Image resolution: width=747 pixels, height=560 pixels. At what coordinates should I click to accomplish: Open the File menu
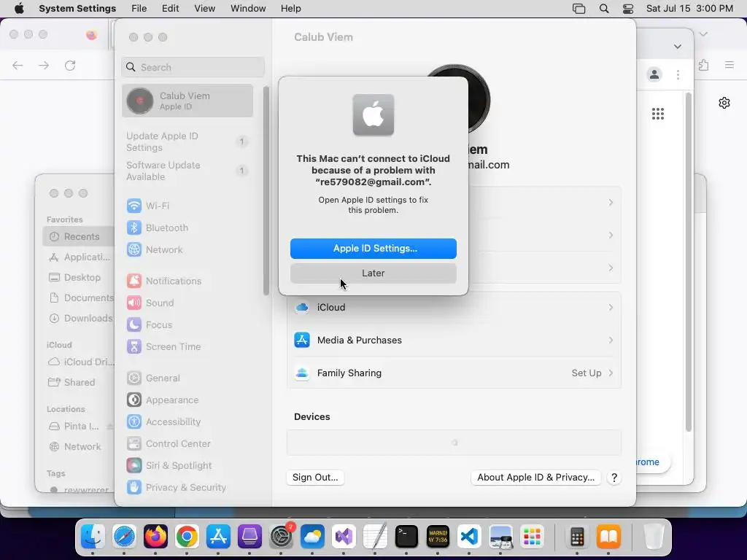click(139, 9)
